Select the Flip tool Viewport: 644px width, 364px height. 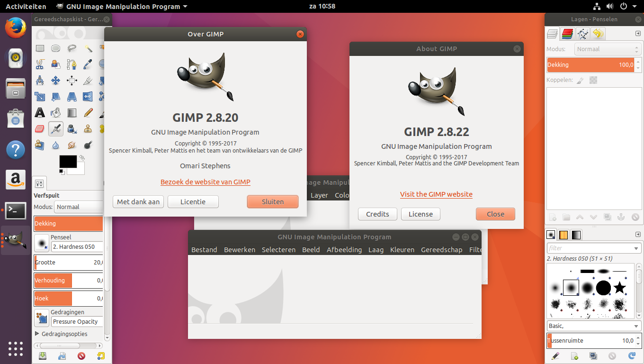(x=88, y=96)
